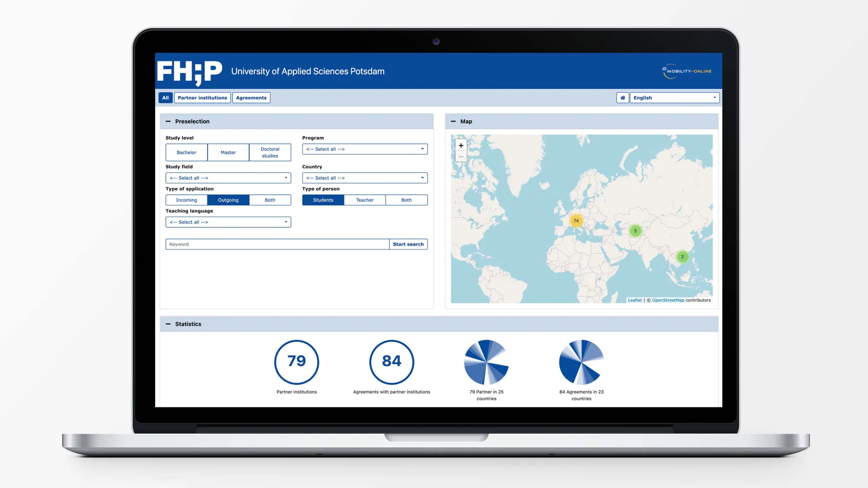Click the cluster marker showing 74 on map
This screenshot has height=488, width=868.
(x=575, y=220)
